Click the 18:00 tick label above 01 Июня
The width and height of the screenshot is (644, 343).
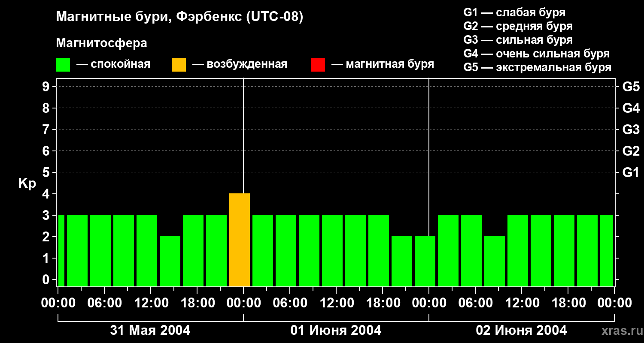[x=383, y=303]
